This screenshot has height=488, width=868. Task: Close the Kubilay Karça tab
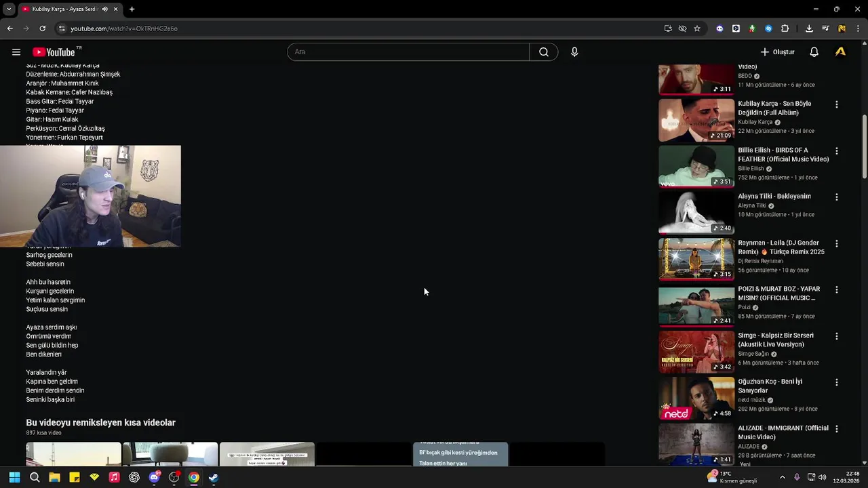(x=115, y=9)
